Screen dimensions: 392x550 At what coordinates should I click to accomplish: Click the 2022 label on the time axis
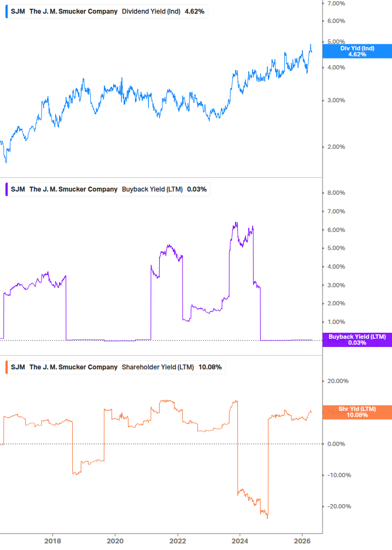178,541
